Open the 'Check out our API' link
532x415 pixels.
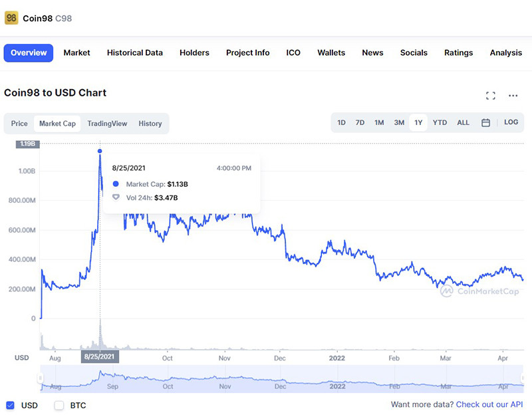489,404
